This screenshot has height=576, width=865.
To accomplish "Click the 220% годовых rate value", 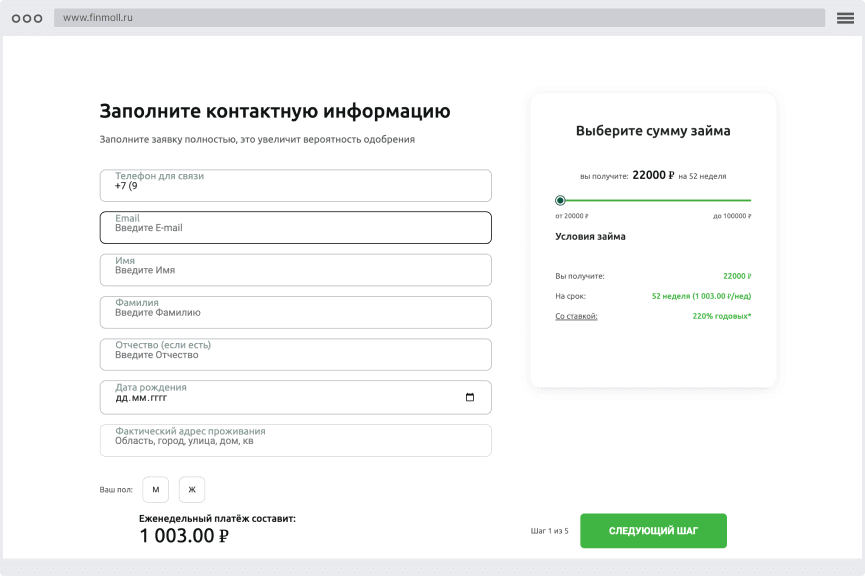I will click(722, 317).
